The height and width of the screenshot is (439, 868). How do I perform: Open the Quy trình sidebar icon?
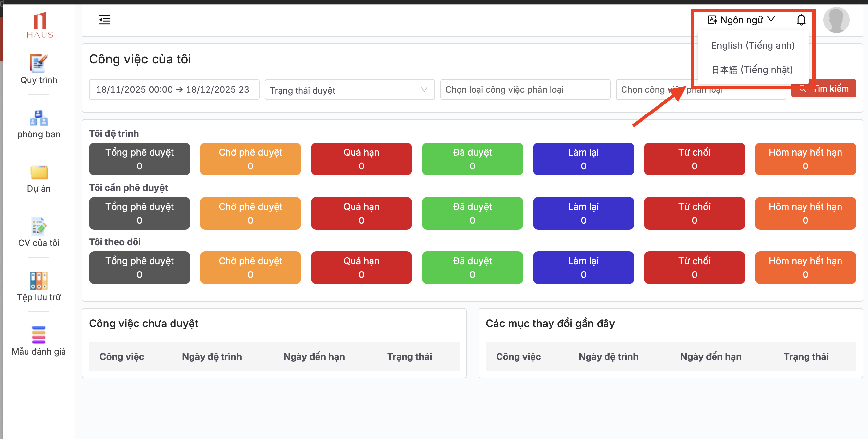[x=39, y=63]
